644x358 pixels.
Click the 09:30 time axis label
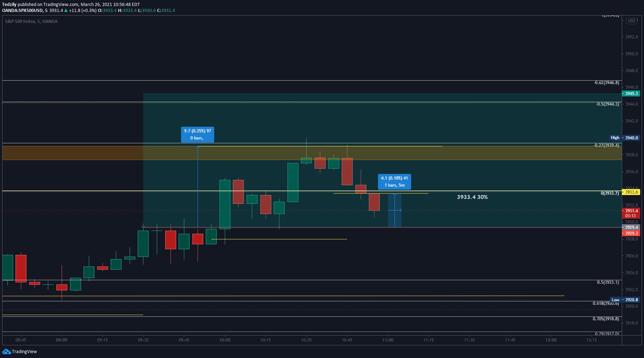pyautogui.click(x=143, y=340)
